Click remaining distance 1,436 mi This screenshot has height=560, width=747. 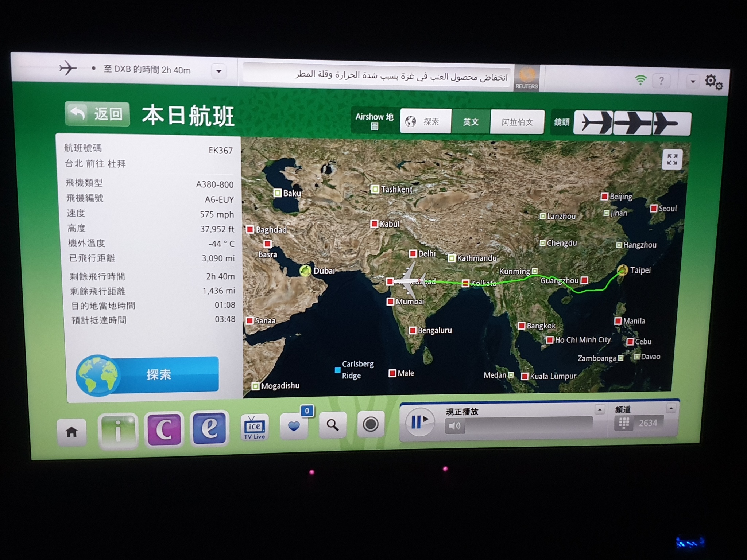219,291
